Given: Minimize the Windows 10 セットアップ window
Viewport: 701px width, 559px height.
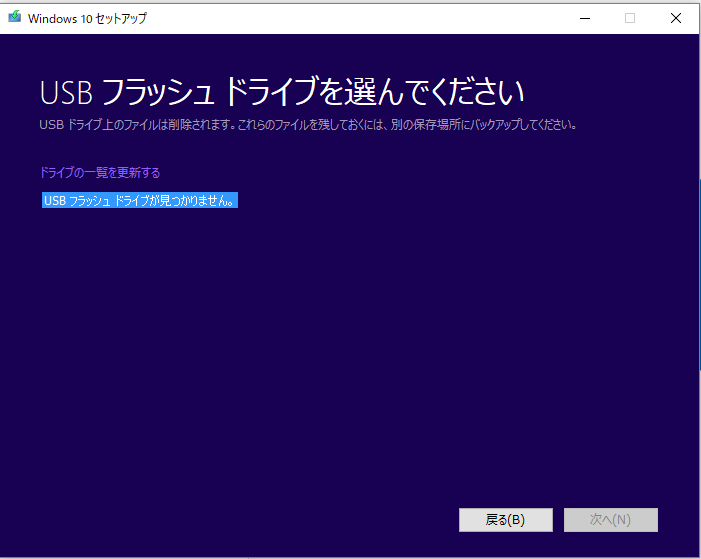Looking at the screenshot, I should pyautogui.click(x=585, y=18).
